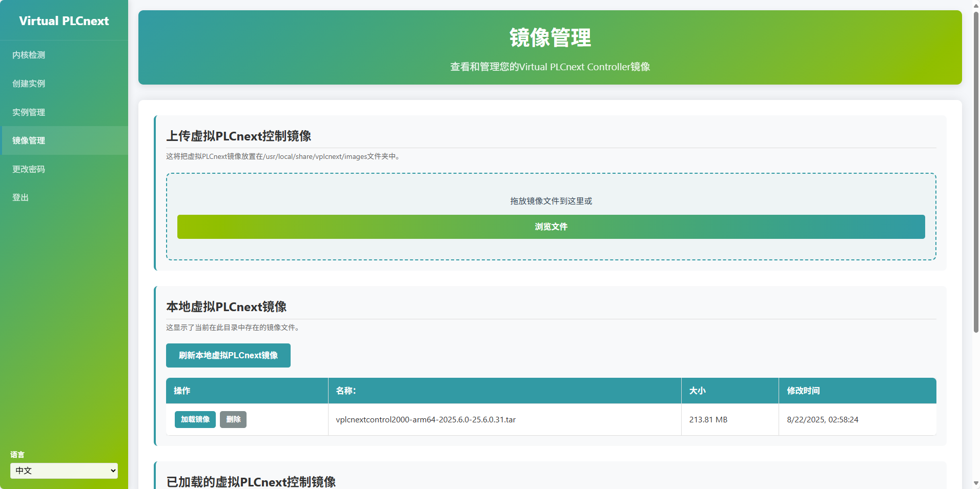Open the 语言 language dropdown
The image size is (980, 489).
(x=64, y=471)
